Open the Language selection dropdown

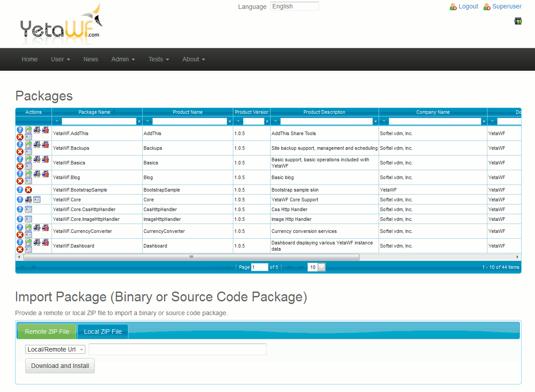click(294, 6)
